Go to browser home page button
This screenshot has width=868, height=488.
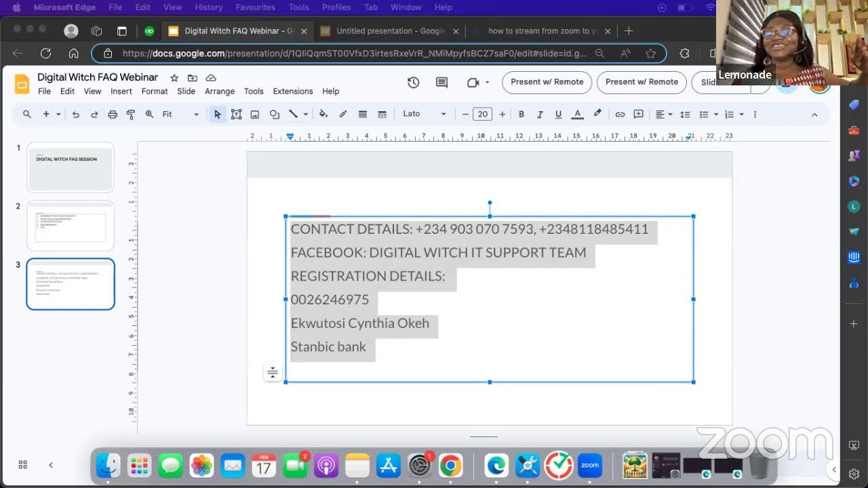(74, 54)
